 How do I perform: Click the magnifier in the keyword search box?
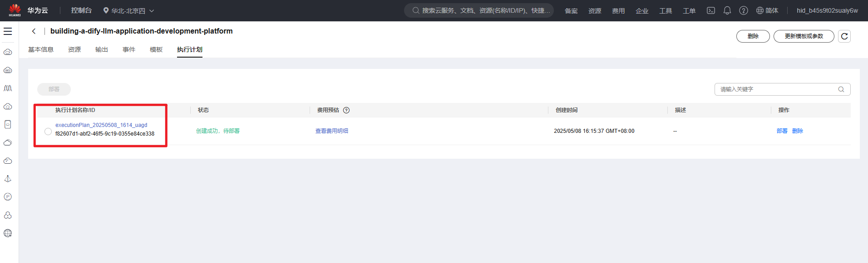[x=841, y=89]
